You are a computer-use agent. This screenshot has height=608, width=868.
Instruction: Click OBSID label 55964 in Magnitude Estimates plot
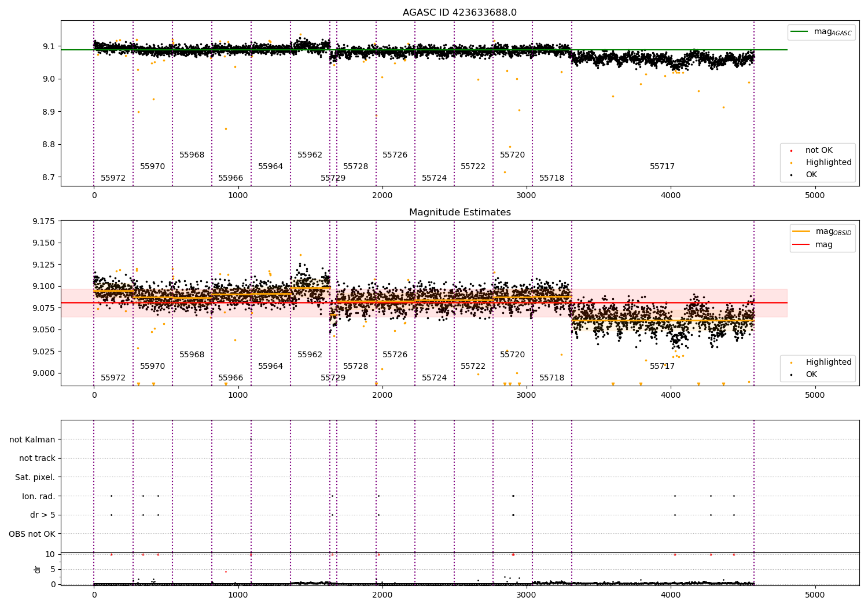(x=271, y=367)
